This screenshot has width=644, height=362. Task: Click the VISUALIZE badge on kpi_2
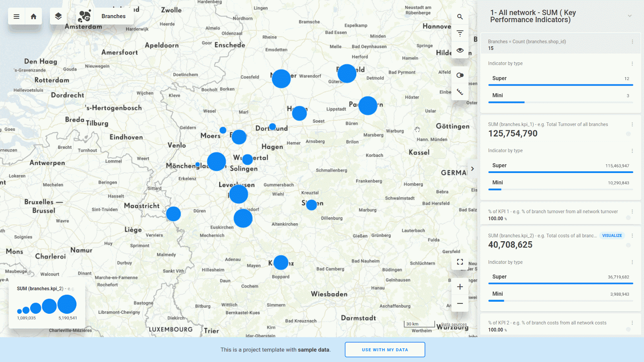click(x=612, y=236)
